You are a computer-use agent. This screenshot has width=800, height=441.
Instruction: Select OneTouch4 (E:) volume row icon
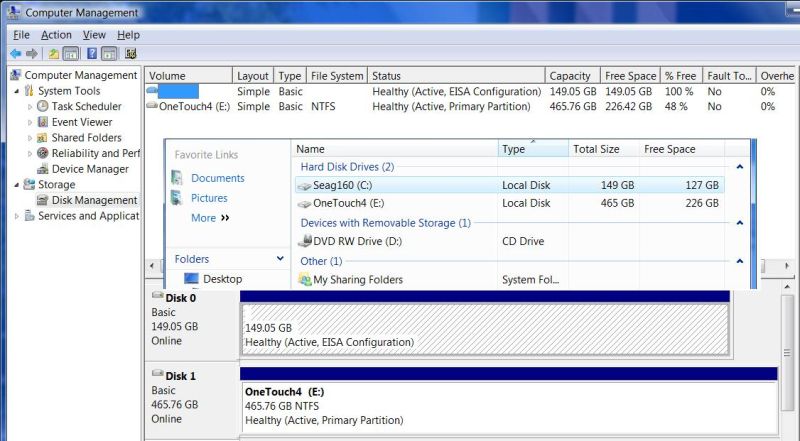coord(152,106)
